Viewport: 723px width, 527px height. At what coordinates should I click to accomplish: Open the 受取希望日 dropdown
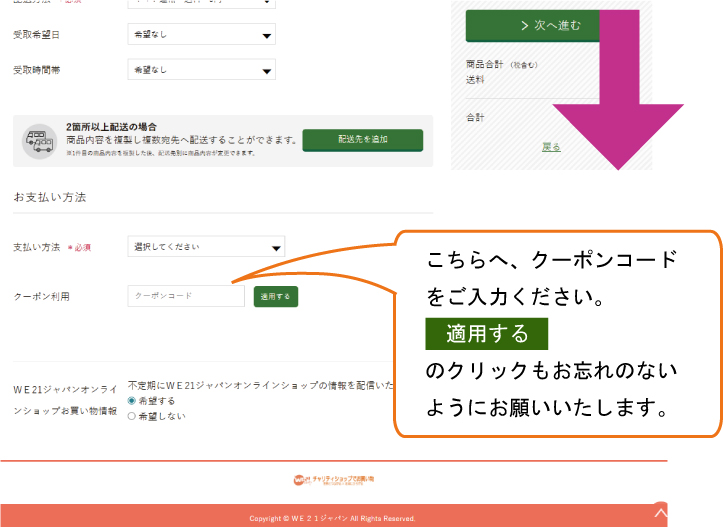[x=202, y=35]
